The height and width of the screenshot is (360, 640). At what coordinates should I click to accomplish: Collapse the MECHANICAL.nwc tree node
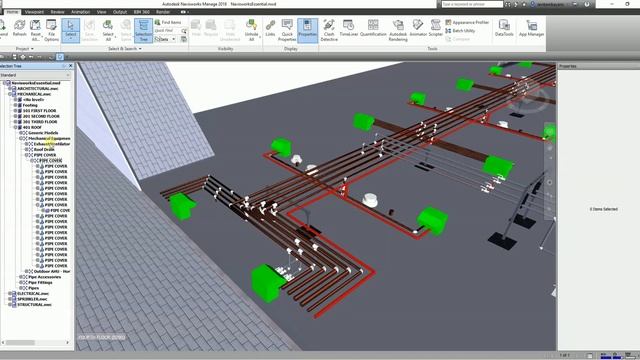click(x=10, y=94)
